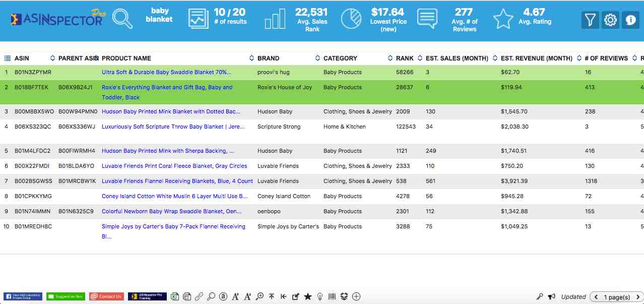Open Simple Joys by Carter's 7-Pack link
The width and height of the screenshot is (644, 304).
[x=174, y=231]
